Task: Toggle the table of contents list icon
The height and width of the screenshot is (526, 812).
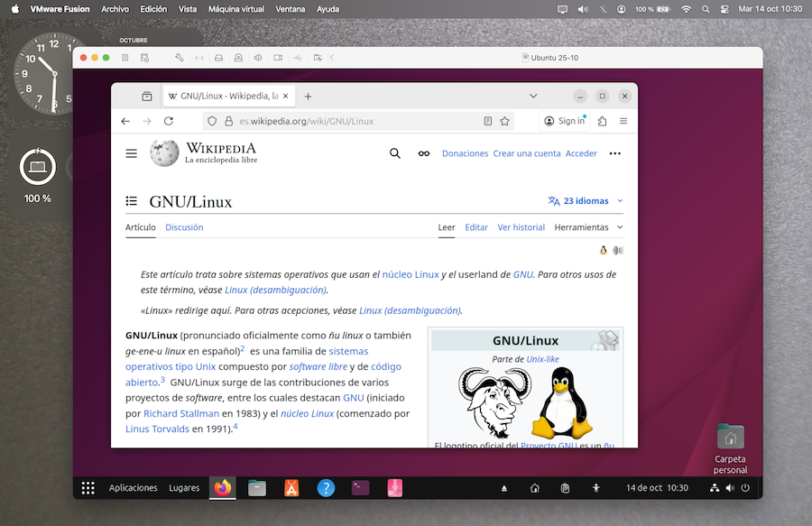Action: click(x=132, y=201)
